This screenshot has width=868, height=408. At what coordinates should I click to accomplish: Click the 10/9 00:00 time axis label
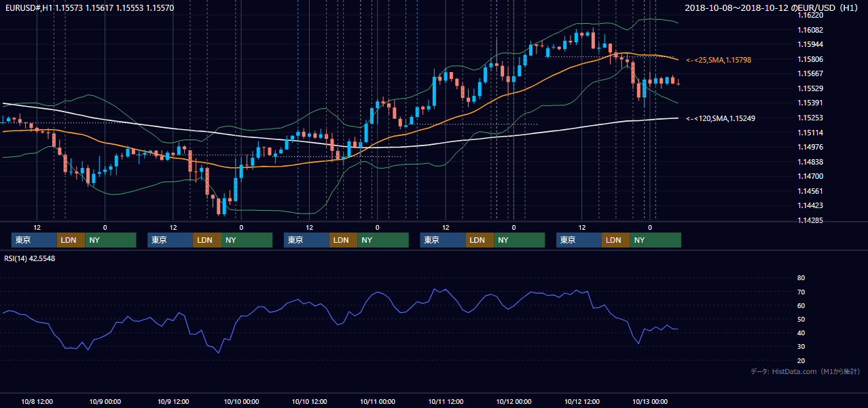coord(105,401)
